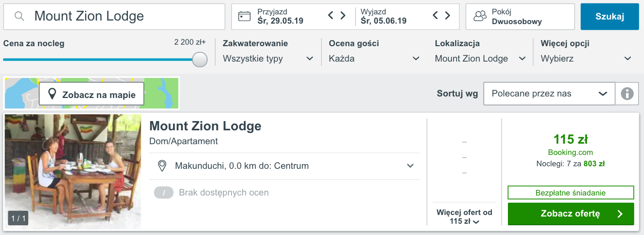Open the guests room type icon
644x235 pixels.
point(480,16)
